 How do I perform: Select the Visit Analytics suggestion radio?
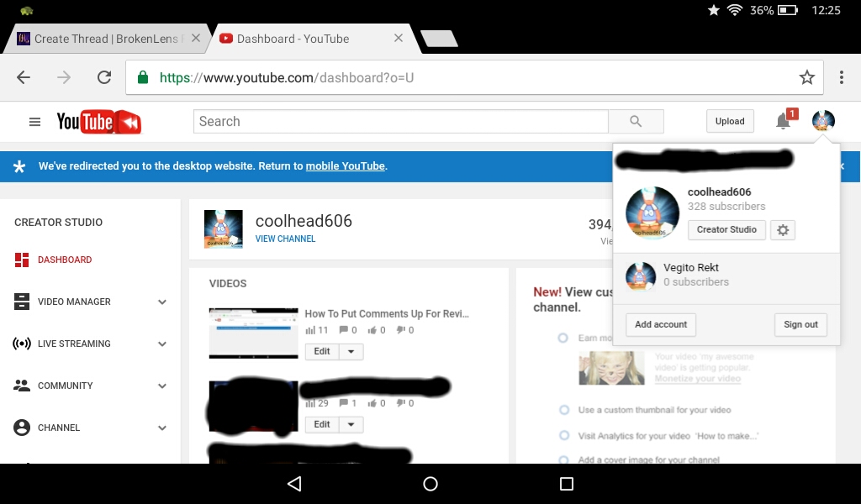click(x=564, y=435)
